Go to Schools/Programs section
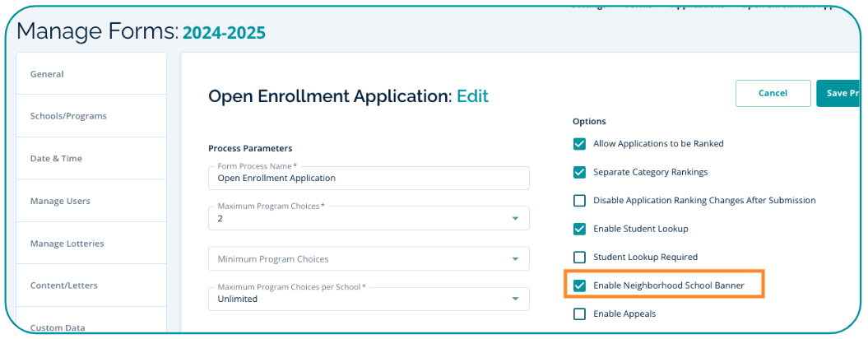 pos(91,116)
